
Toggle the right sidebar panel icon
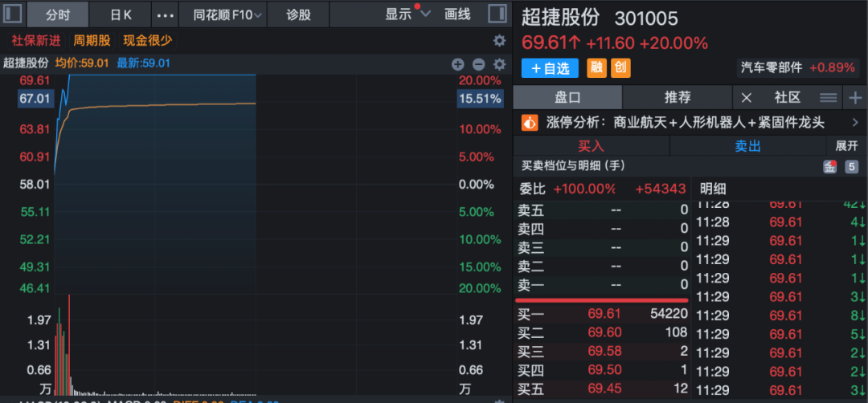(498, 14)
